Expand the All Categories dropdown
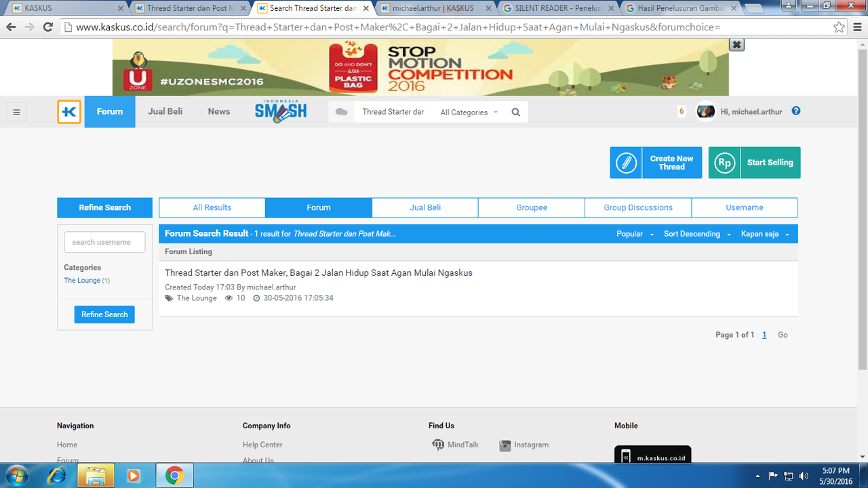Screen dimensions: 868x488 [469, 113]
